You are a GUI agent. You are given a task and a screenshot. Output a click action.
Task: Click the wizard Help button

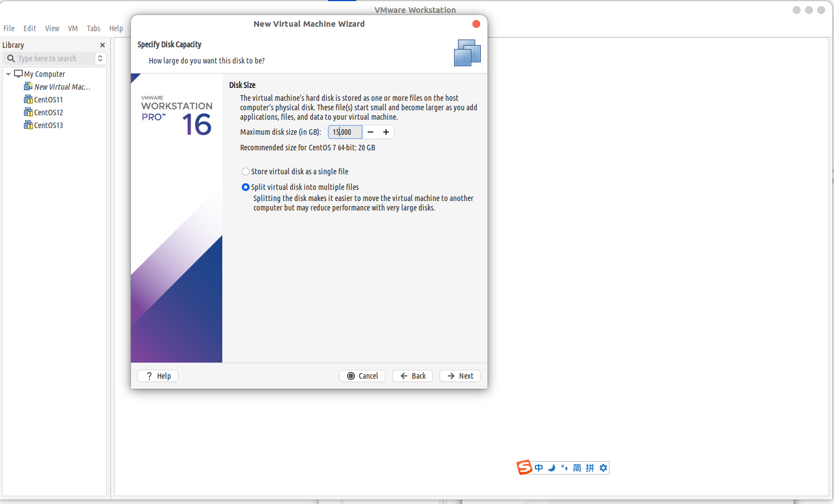click(158, 376)
